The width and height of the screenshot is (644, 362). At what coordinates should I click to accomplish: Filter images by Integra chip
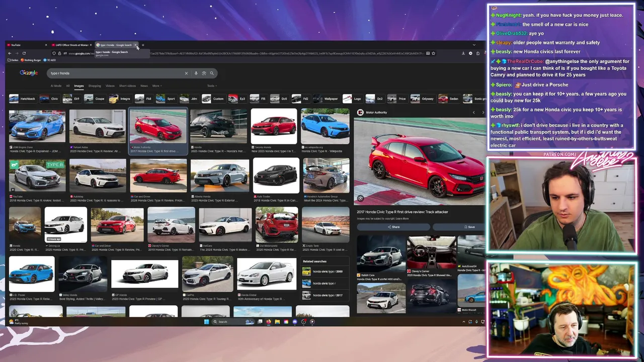click(120, 99)
